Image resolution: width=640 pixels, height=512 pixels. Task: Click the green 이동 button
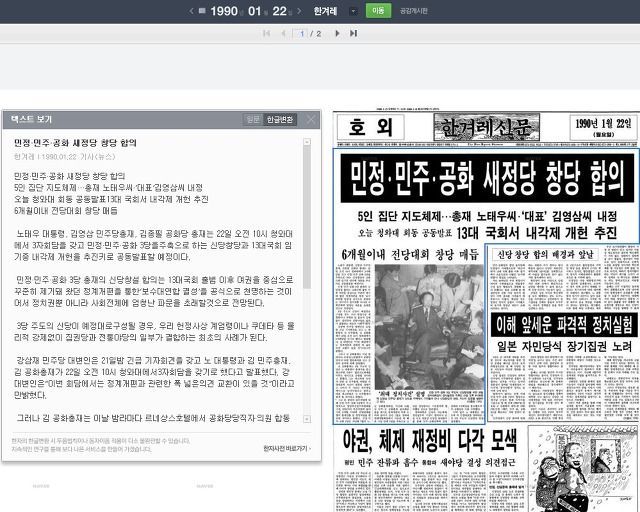click(378, 11)
